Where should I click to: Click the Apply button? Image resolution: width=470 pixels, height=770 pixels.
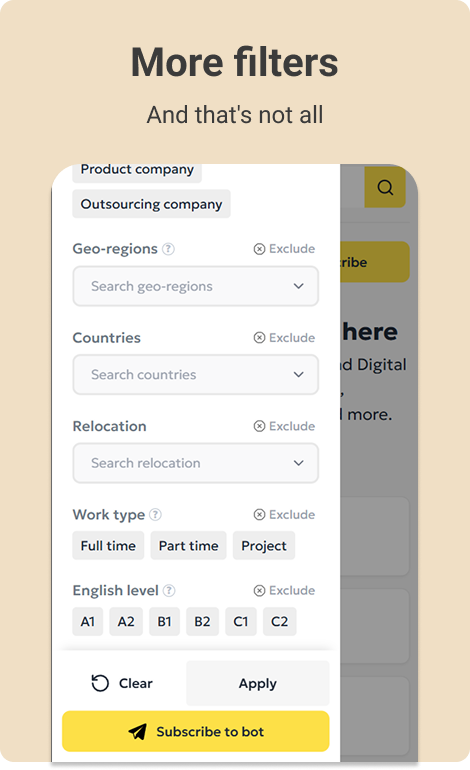click(x=258, y=683)
